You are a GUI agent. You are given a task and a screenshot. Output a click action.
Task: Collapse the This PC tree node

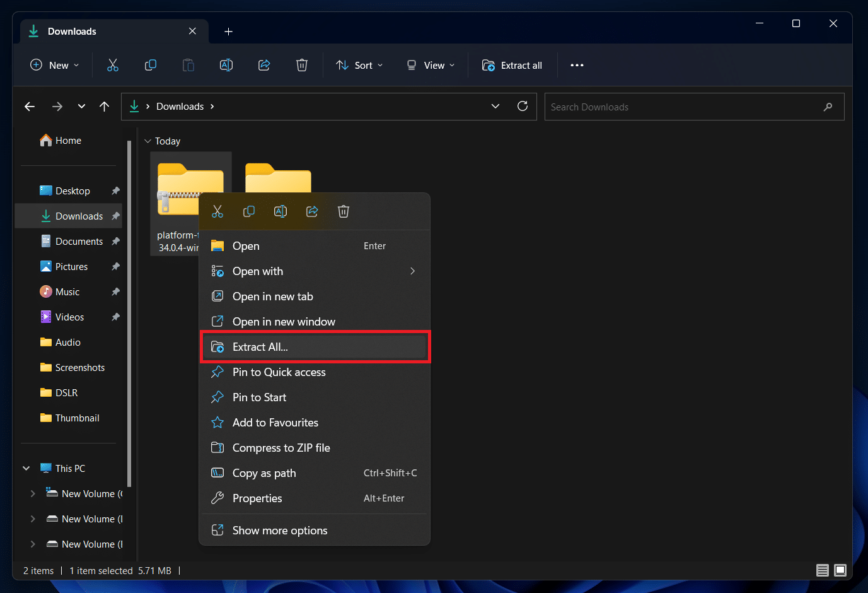[x=26, y=468]
